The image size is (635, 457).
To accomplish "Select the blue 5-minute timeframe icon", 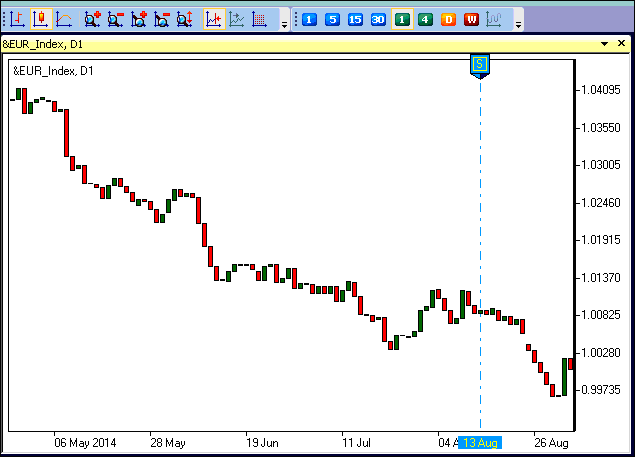I will tap(332, 19).
